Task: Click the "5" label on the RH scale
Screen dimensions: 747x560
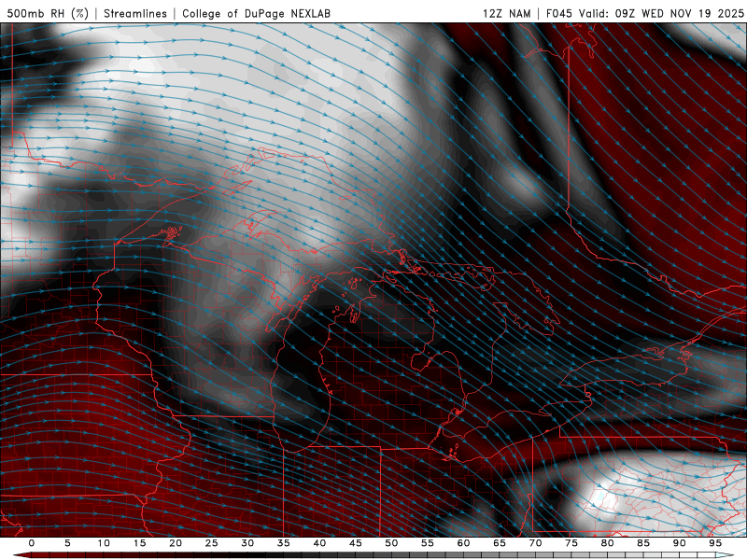Action: point(67,543)
